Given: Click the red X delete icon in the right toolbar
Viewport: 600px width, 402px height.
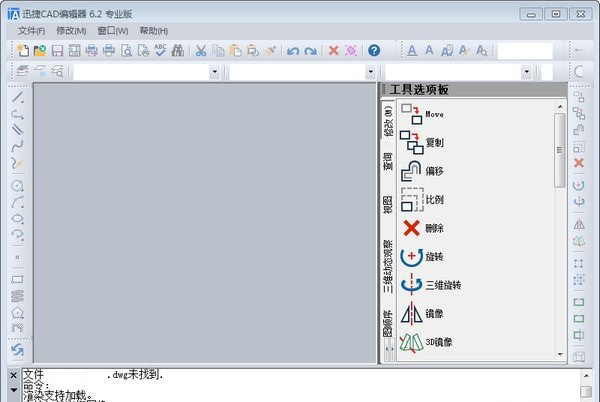Looking at the screenshot, I should pos(579,163).
